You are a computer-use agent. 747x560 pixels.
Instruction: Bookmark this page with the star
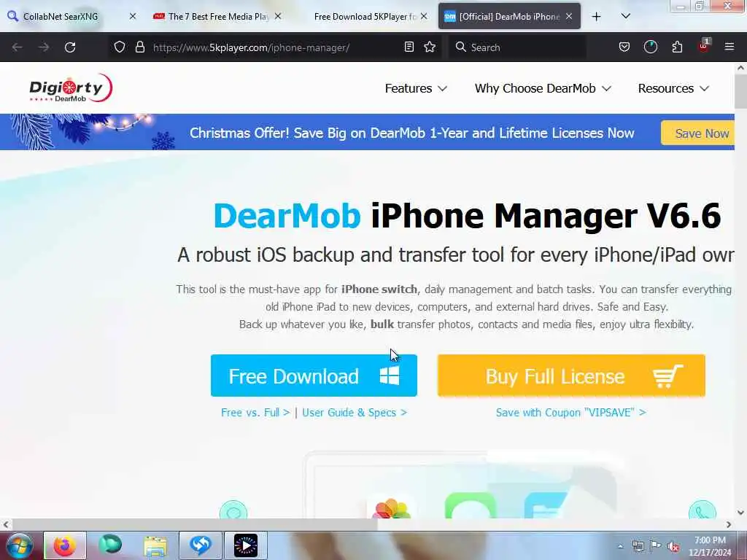(430, 47)
